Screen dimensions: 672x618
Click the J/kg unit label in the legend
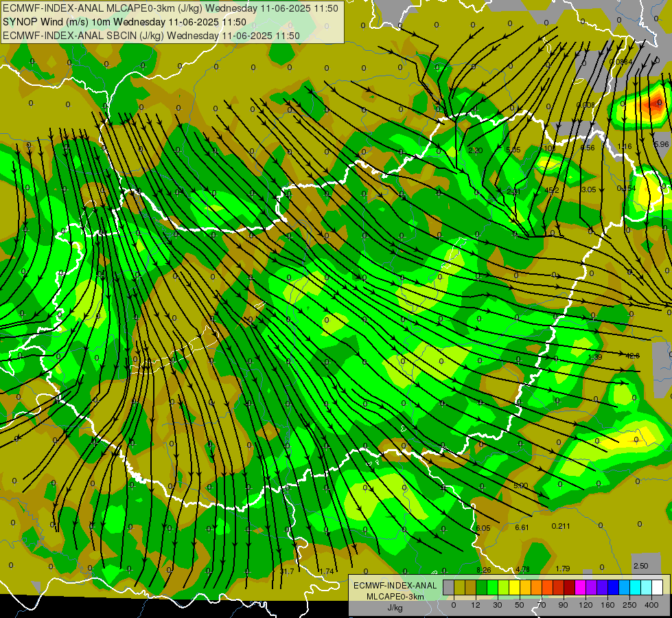pos(395,608)
